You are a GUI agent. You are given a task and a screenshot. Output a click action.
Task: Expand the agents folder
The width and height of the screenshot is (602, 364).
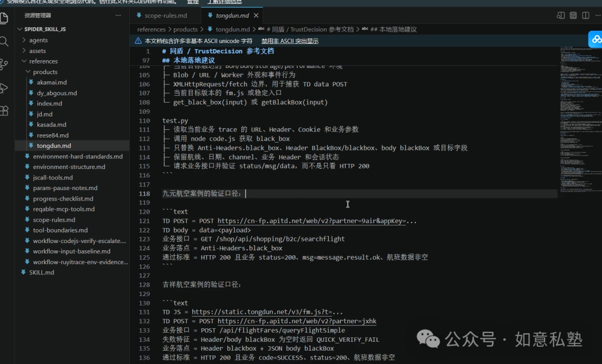[38, 40]
